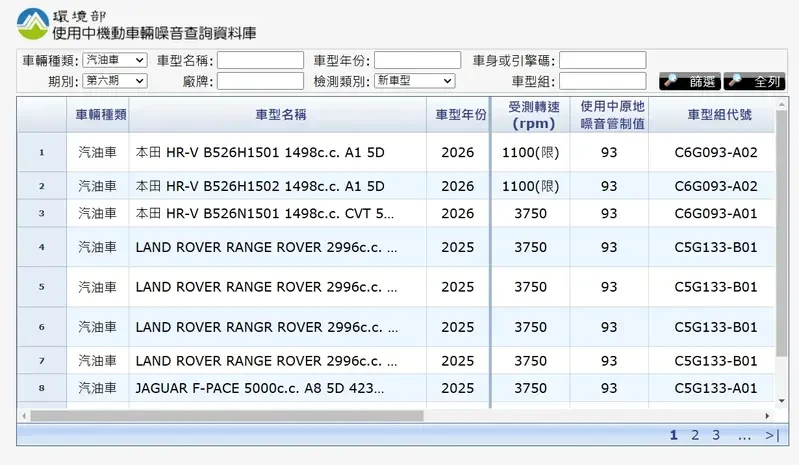Click 2026 year cell in row 3
Viewport: 799px width, 465px height.
(458, 213)
